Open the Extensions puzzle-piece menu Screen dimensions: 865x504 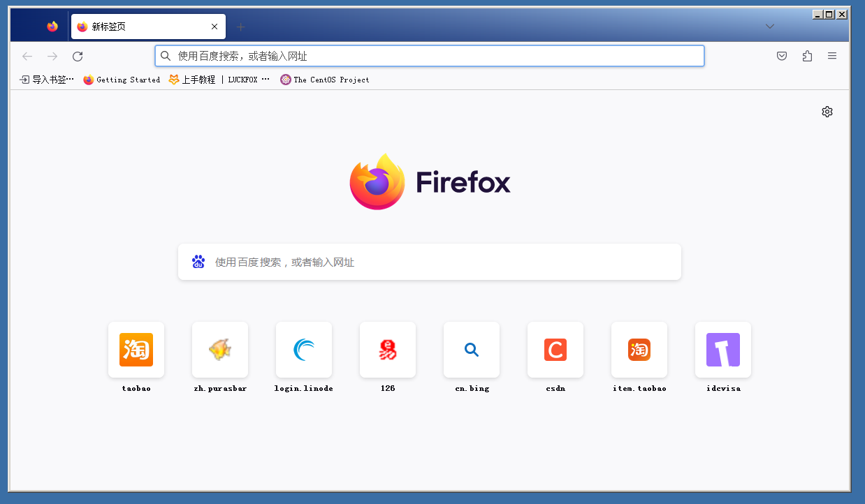coord(808,56)
